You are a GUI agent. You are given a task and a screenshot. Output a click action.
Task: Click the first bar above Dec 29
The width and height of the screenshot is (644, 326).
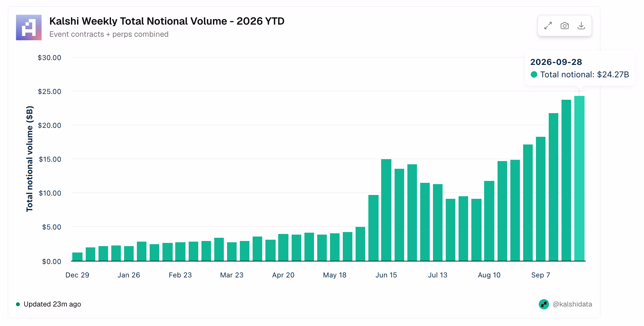click(x=77, y=257)
